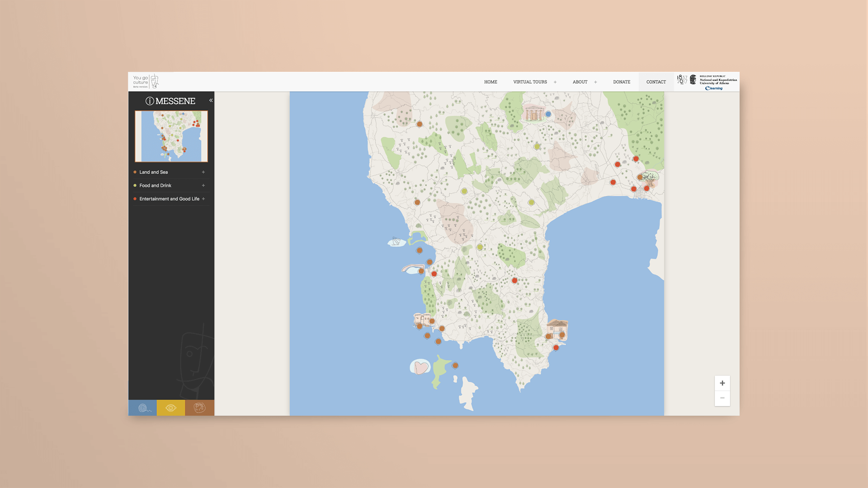The width and height of the screenshot is (868, 488).
Task: Click the heart-shaped island illustration
Action: 420,367
